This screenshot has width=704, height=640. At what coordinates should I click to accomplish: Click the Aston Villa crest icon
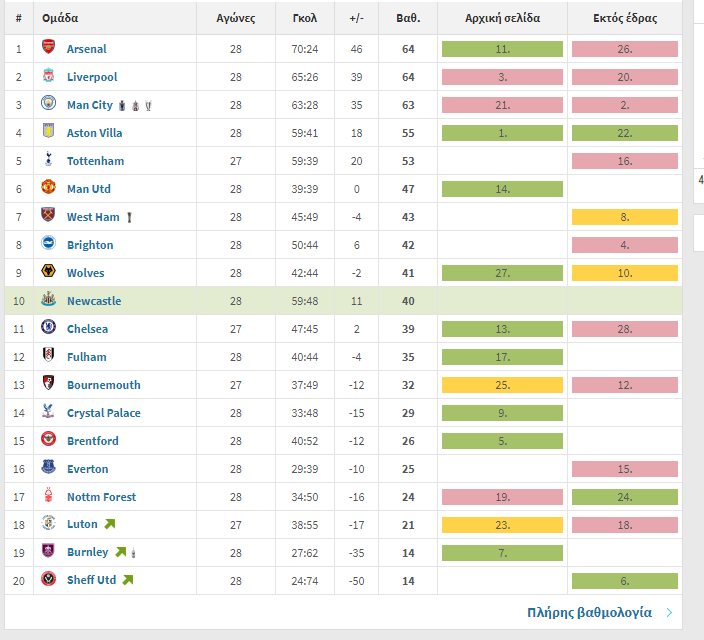(x=48, y=132)
